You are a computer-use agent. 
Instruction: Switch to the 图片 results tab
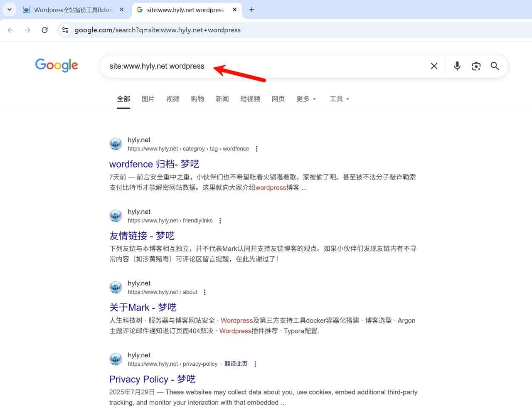148,99
